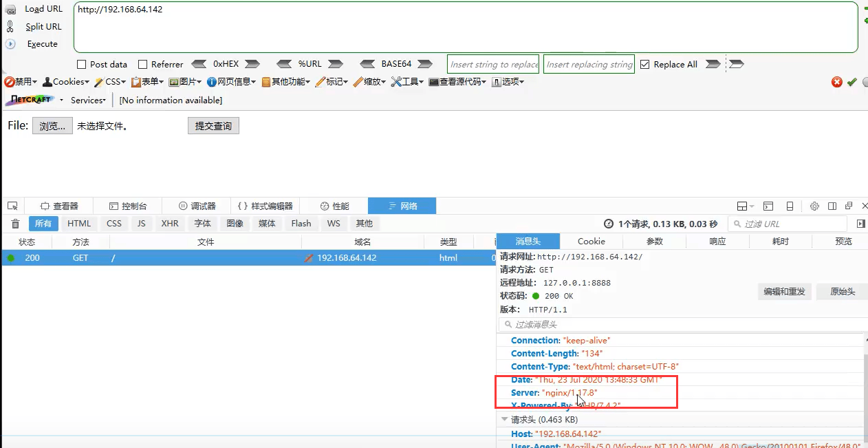Toggle the XHR network filter
Viewport: 868px width, 448px height.
[x=170, y=224]
